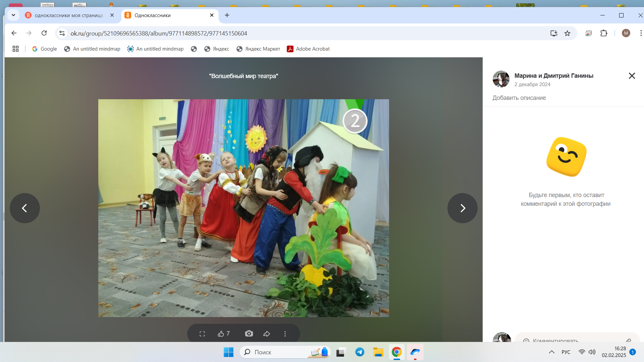Switch the РУС input language
The width and height of the screenshot is (644, 362).
click(x=566, y=352)
